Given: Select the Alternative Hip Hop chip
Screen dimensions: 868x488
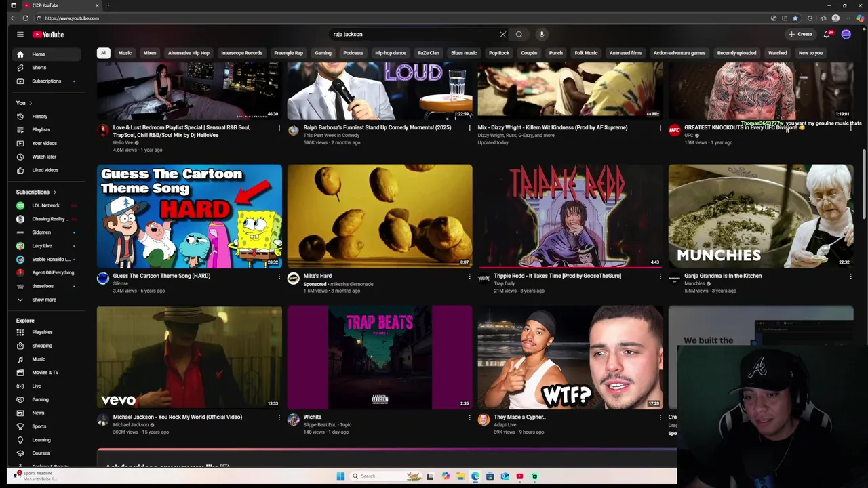Looking at the screenshot, I should [x=189, y=53].
